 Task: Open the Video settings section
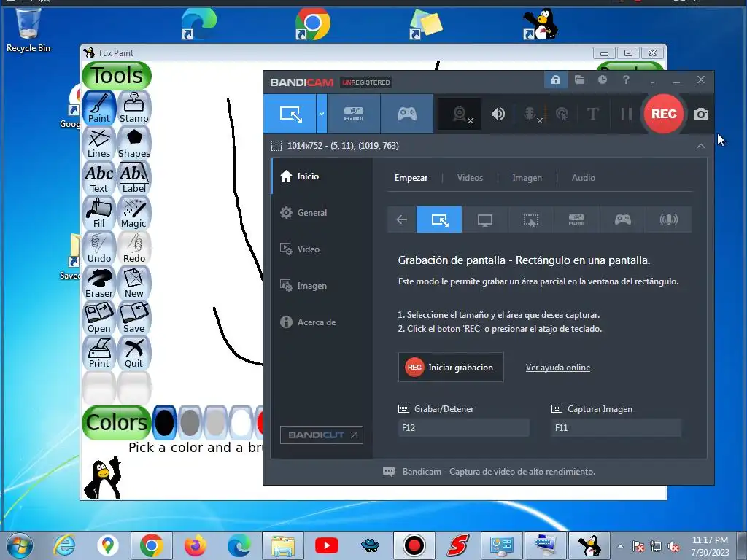click(322, 249)
